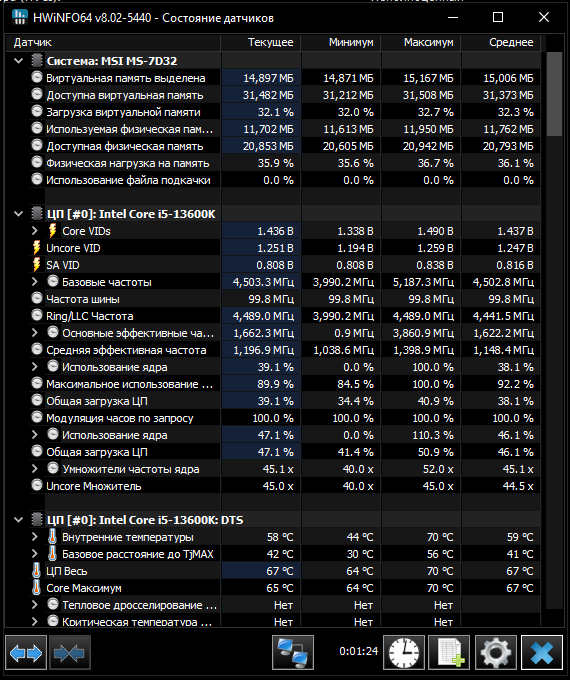This screenshot has height=680, width=570.
Task: Click the Среднее column header
Action: pyautogui.click(x=501, y=42)
